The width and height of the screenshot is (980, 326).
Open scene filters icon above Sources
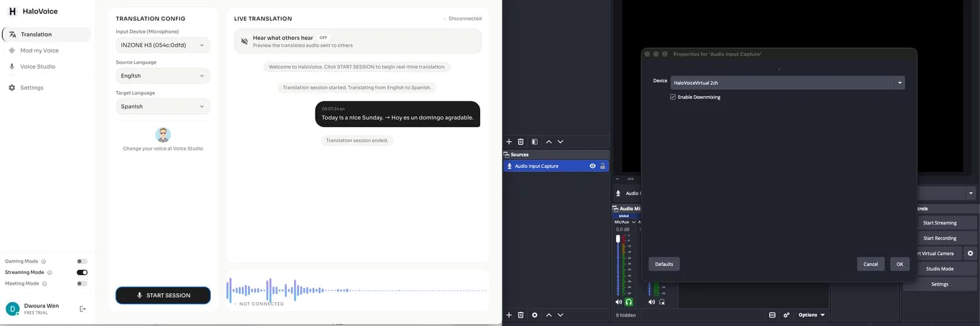click(x=535, y=141)
